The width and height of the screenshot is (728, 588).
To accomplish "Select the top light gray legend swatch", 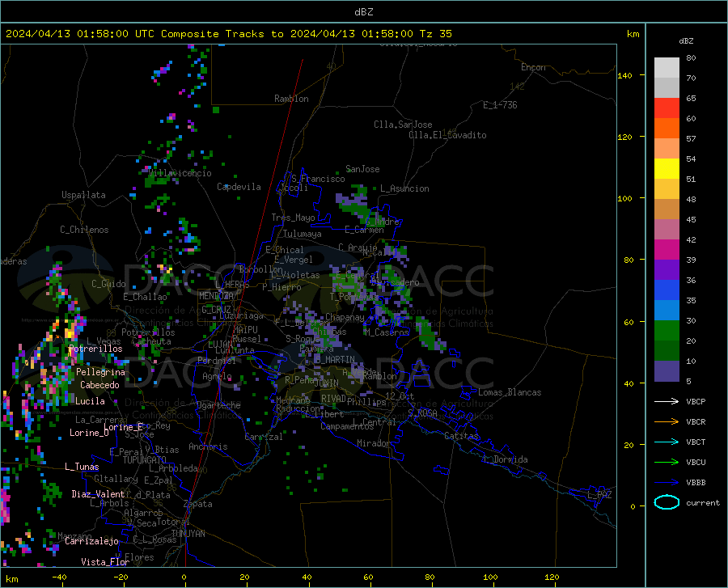I will tap(667, 68).
